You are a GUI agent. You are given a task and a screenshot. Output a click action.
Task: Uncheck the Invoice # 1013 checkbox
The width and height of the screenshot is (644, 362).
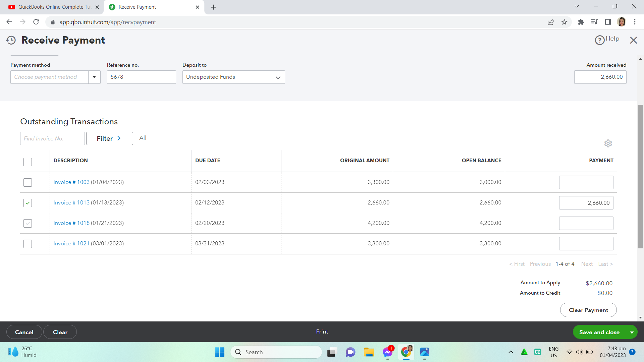tap(28, 203)
